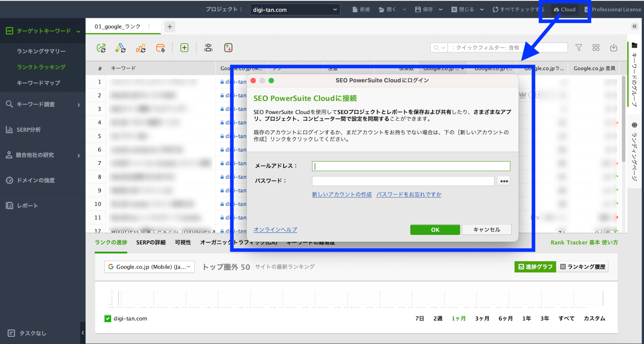Expand the 開く dropdown arrow
The height and width of the screenshot is (344, 644).
tap(404, 9)
